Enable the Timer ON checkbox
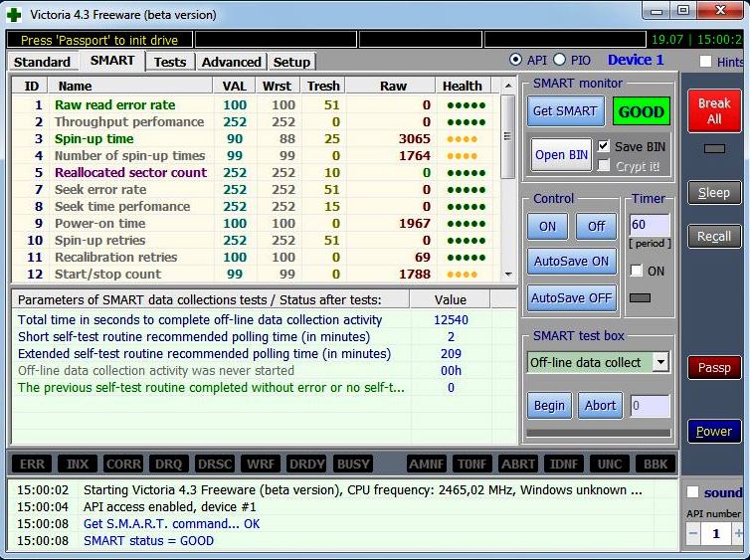The width and height of the screenshot is (750, 560). coord(637,271)
